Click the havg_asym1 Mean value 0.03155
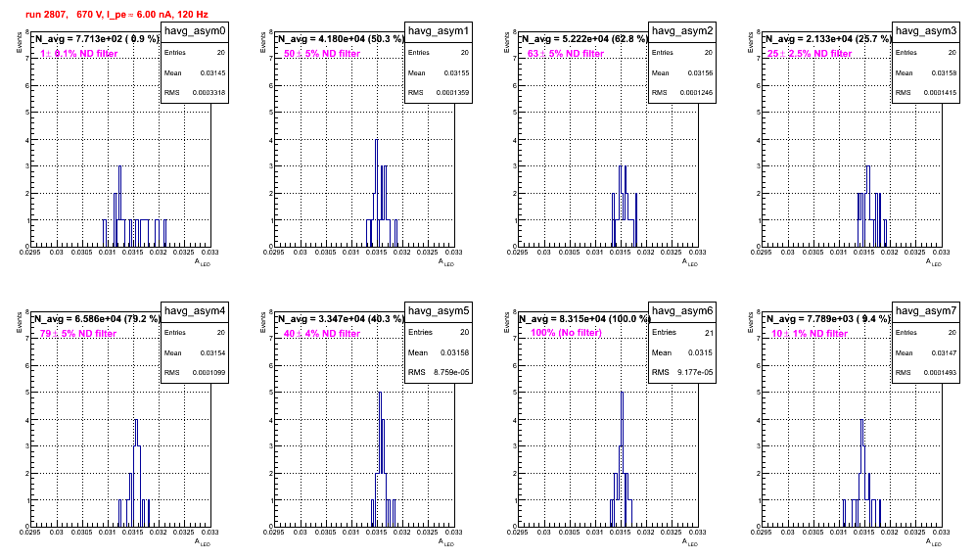Image resolution: width=975 pixels, height=560 pixels. point(456,72)
